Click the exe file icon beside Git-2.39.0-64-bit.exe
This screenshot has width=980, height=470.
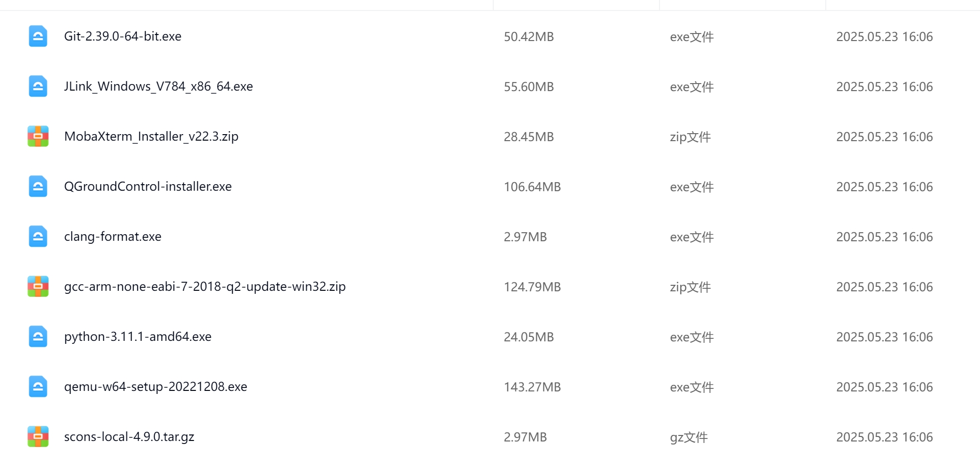coord(38,36)
